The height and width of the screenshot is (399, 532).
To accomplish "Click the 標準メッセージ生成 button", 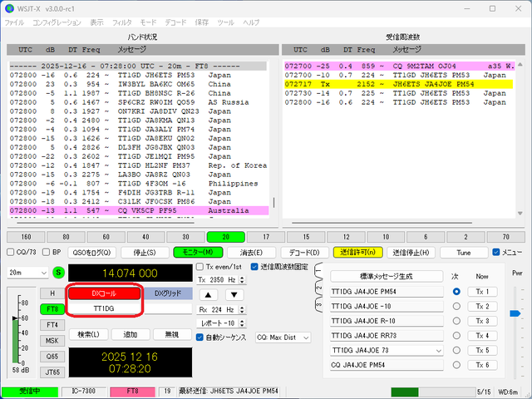I will point(387,276).
